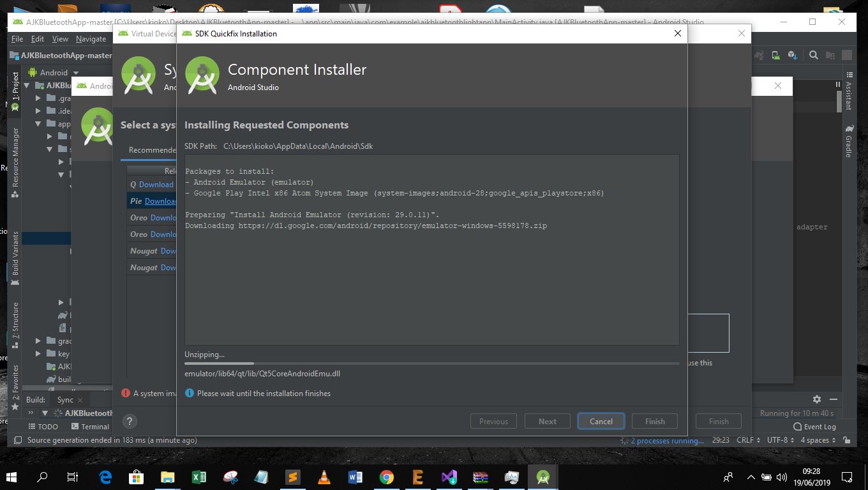Open the View menu

pos(60,39)
